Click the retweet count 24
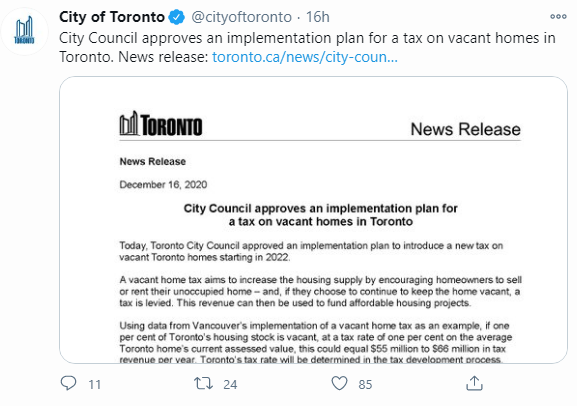The height and width of the screenshot is (406, 577). (230, 385)
